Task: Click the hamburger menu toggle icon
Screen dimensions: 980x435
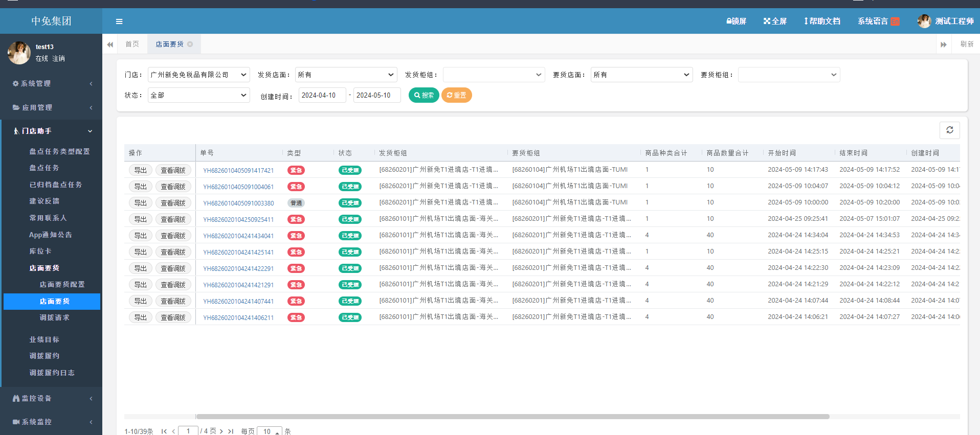Action: point(119,21)
